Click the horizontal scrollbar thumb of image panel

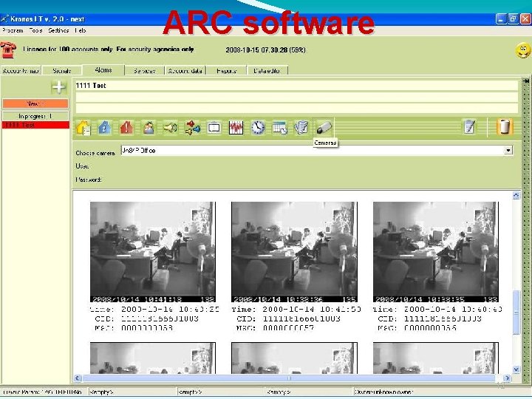click(288, 378)
